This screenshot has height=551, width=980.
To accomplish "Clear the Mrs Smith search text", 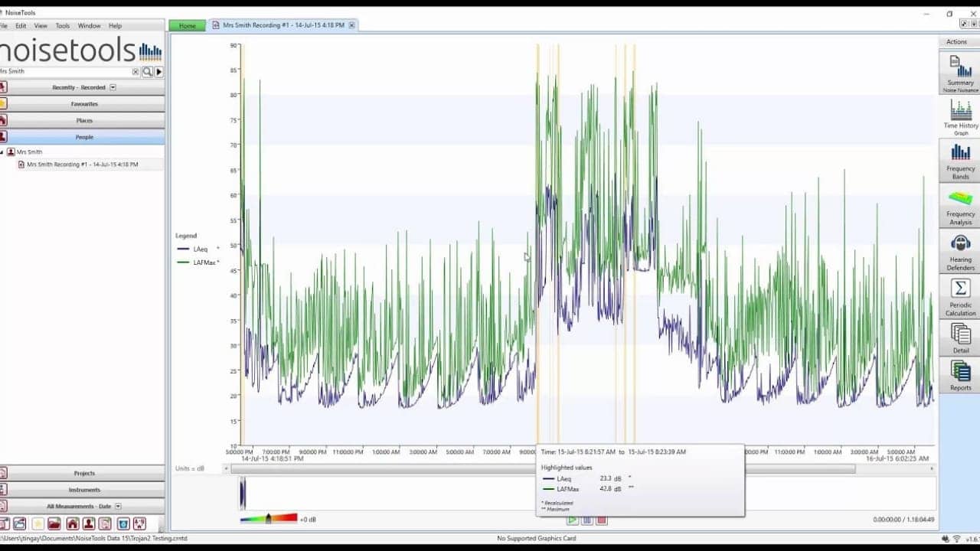I will (136, 71).
